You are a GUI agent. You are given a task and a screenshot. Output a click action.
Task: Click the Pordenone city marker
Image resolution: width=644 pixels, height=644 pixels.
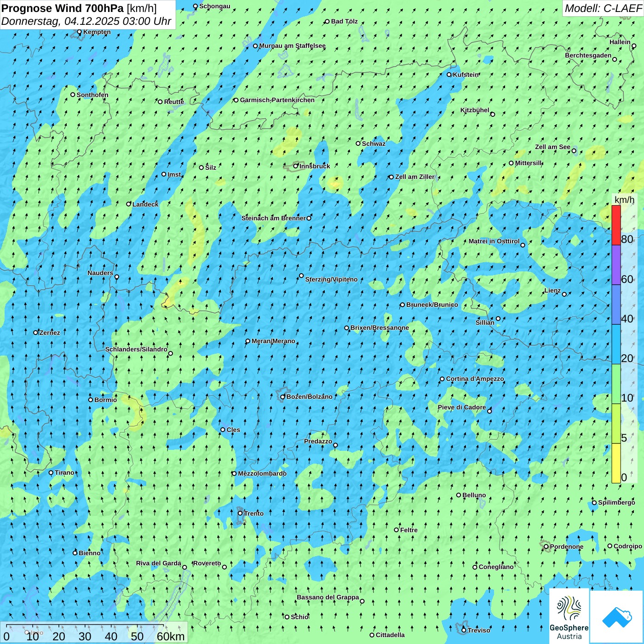[546, 547]
